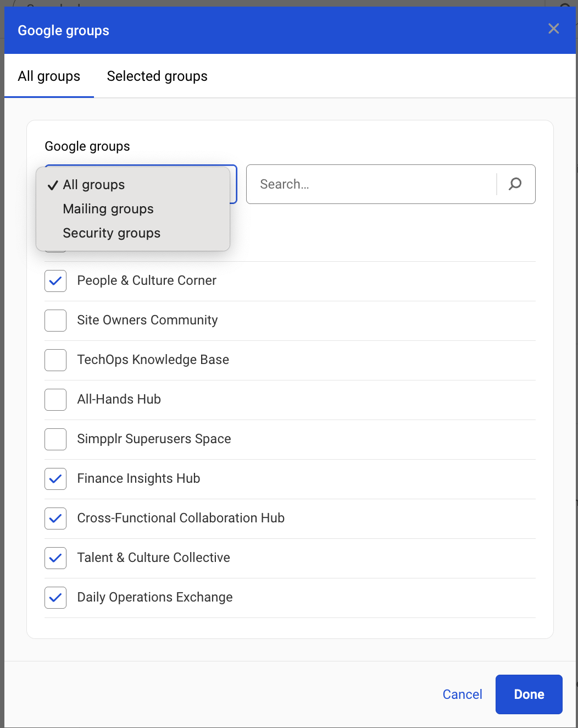Viewport: 578px width, 728px height.
Task: Open the All groups tab
Action: point(49,76)
